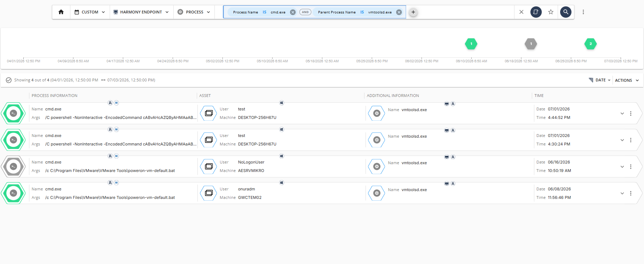Viewport: 644px width, 264px height.
Task: Open the HARMONY ENDPOINT source dropdown
Action: tap(141, 12)
